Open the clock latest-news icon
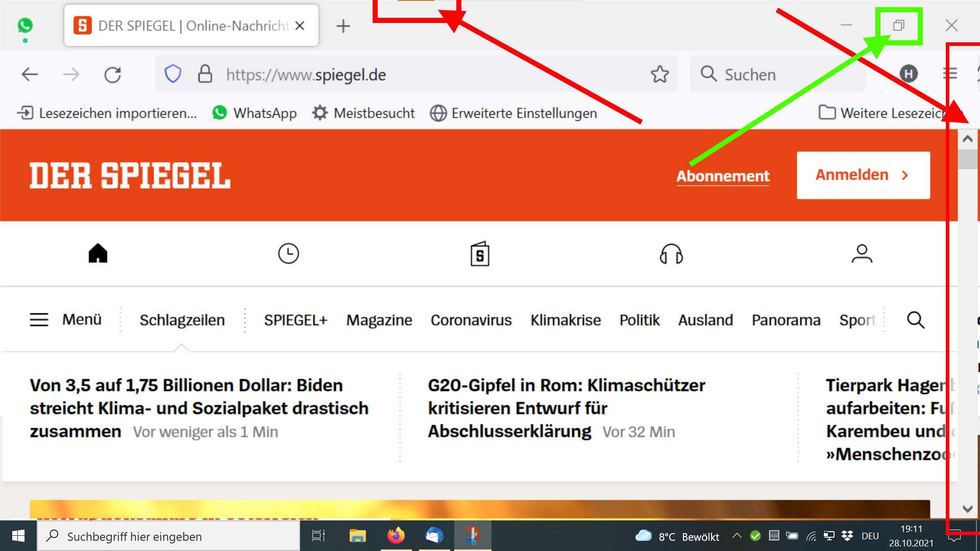The width and height of the screenshot is (980, 551). point(288,254)
